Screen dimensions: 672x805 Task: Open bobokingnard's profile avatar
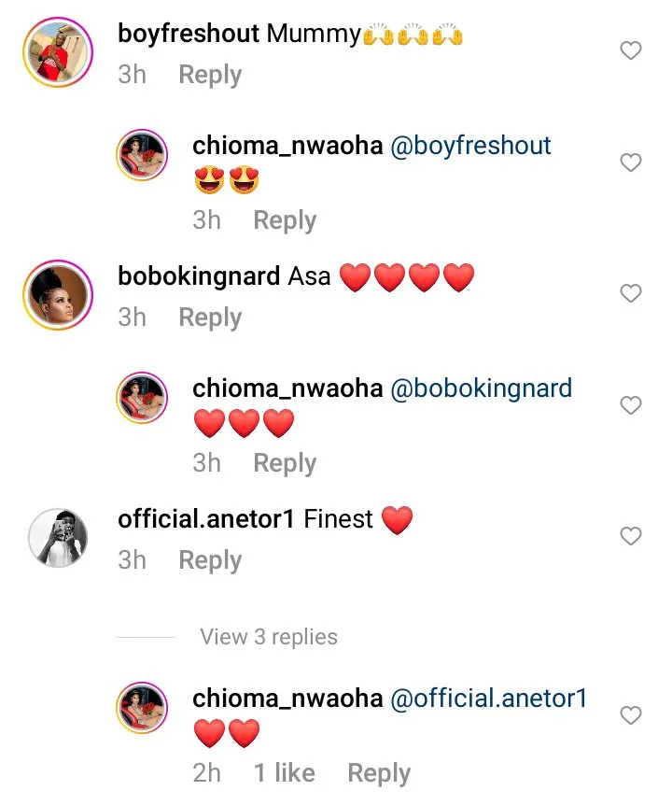(x=58, y=294)
